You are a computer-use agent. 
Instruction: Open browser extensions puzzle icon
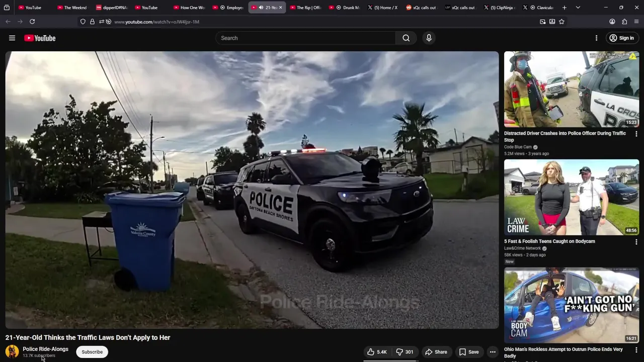coord(624,22)
